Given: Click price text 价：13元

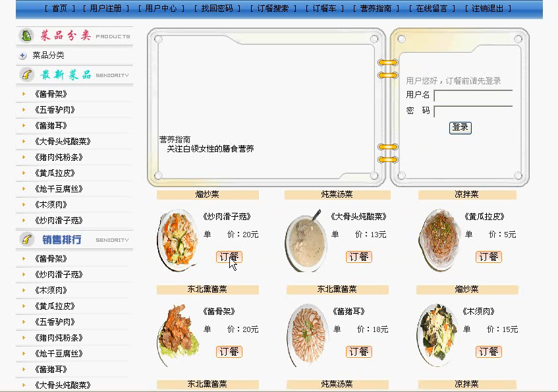Looking at the screenshot, I should click(371, 235).
